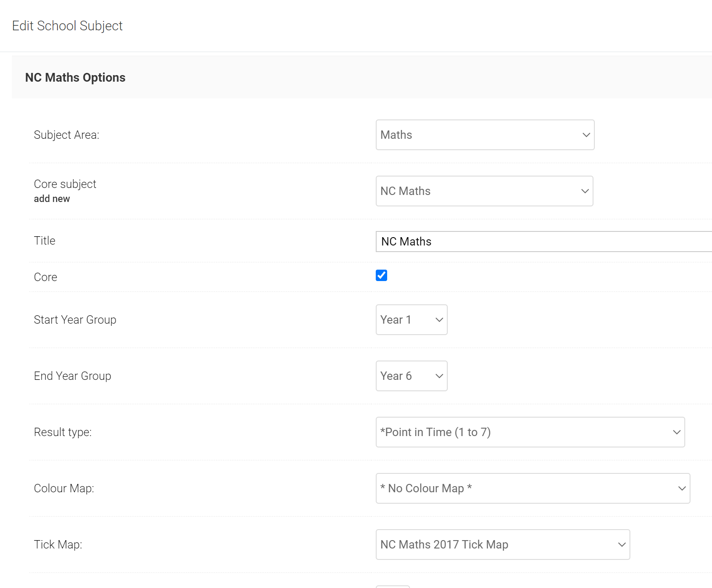
Task: Click the 'Start Year Group' label
Action: (75, 320)
